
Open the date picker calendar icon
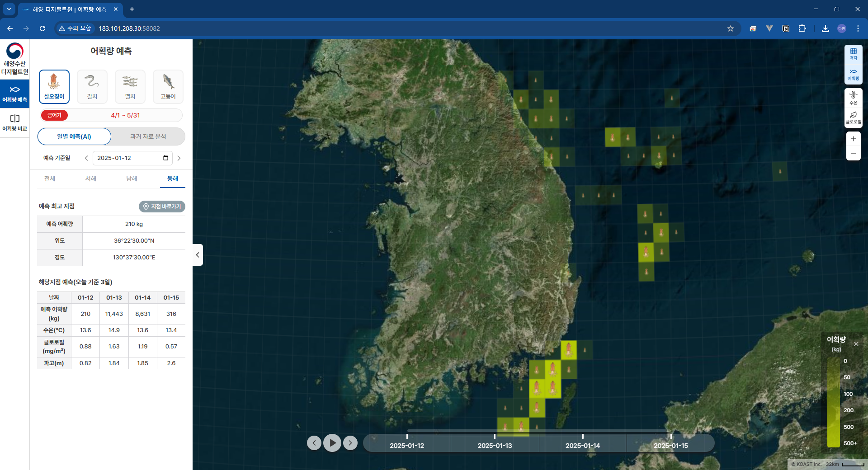pyautogui.click(x=165, y=158)
